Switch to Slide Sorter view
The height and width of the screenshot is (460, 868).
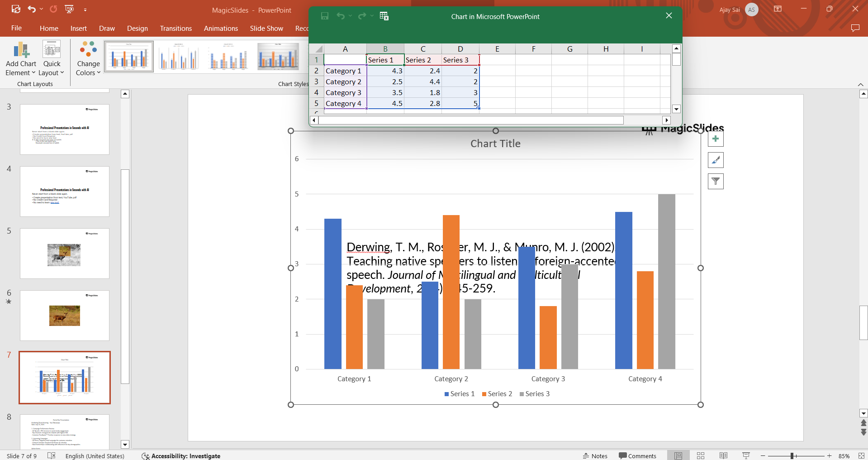point(701,455)
